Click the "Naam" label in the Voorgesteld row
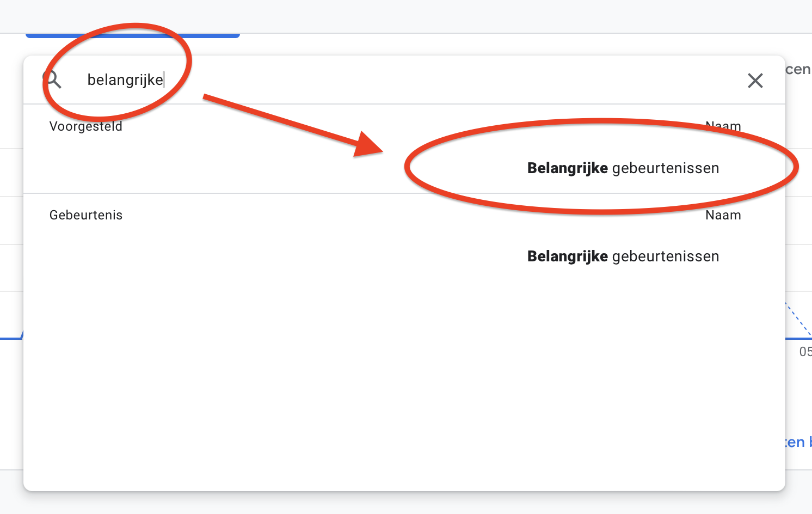 pyautogui.click(x=723, y=126)
